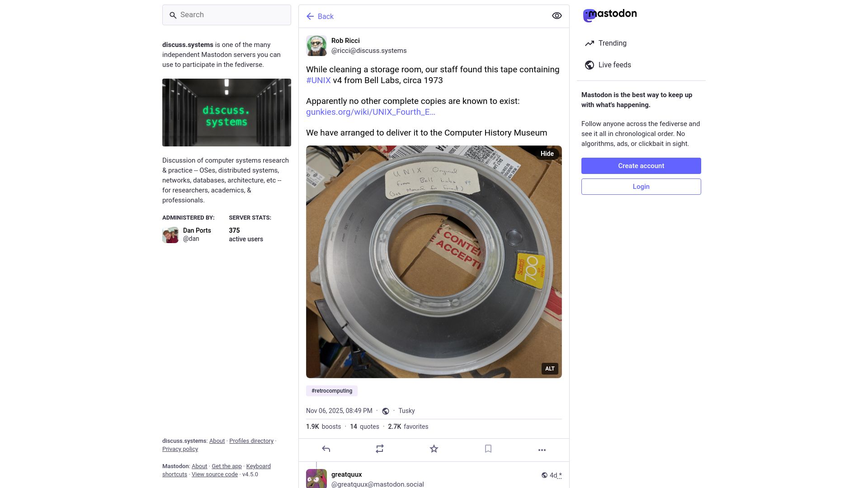
Task: Toggle media visibility with the eye icon
Action: point(557,16)
